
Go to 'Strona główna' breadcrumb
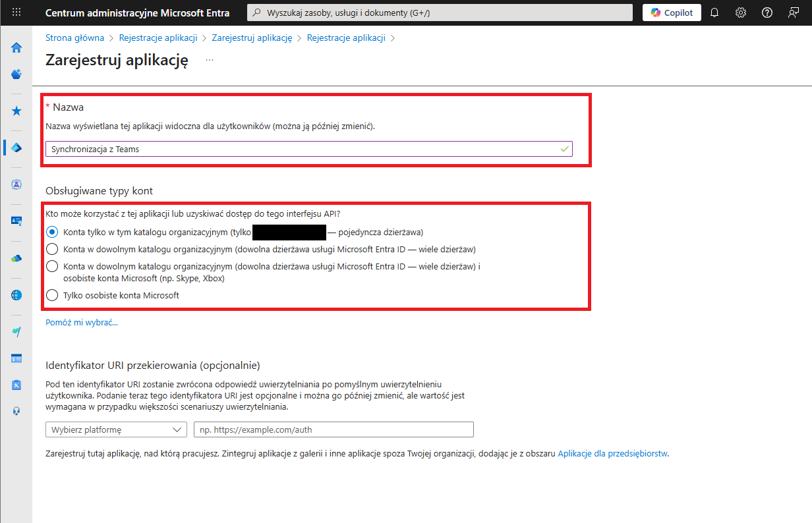point(74,38)
